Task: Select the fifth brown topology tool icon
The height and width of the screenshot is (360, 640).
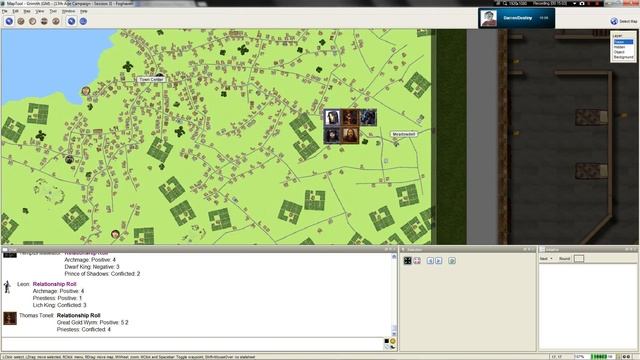Action: [x=56, y=21]
